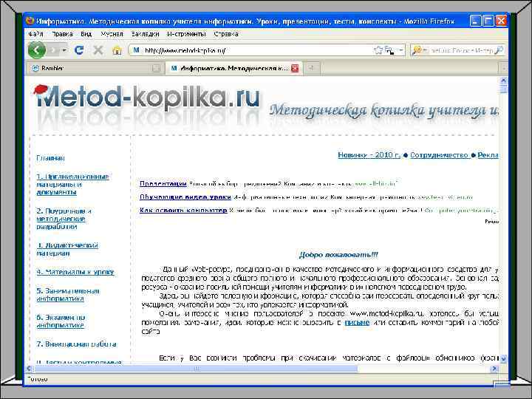The height and width of the screenshot is (399, 532).
Task: Click the Stop loading X icon
Action: [98, 50]
